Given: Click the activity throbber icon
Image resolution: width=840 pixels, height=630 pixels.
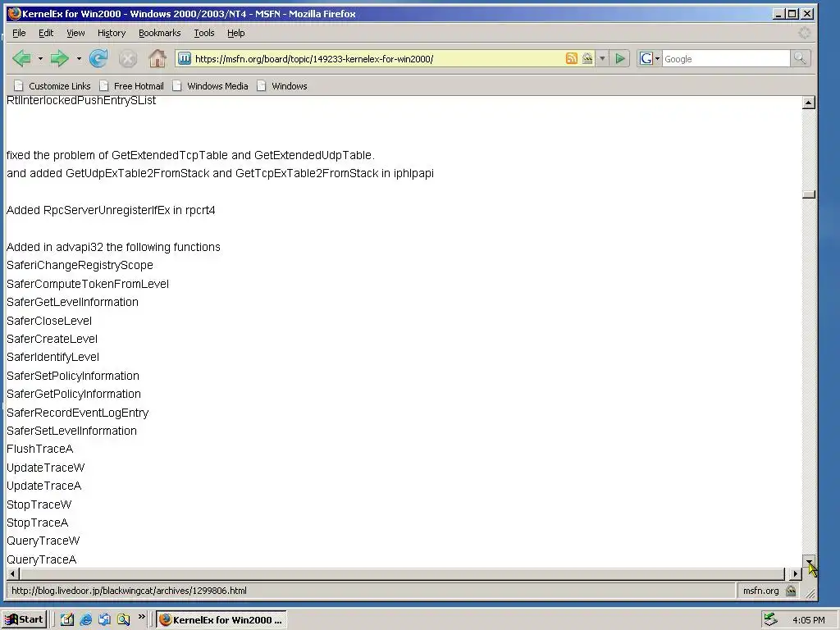Looking at the screenshot, I should [805, 33].
